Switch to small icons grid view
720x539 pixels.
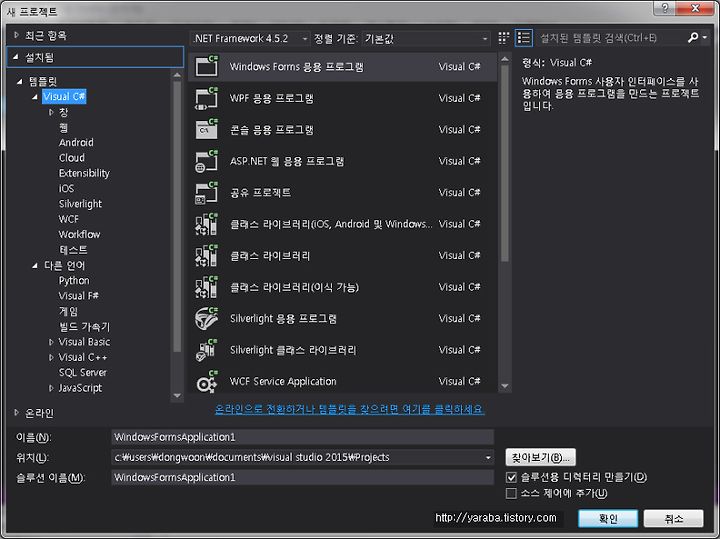pos(504,38)
